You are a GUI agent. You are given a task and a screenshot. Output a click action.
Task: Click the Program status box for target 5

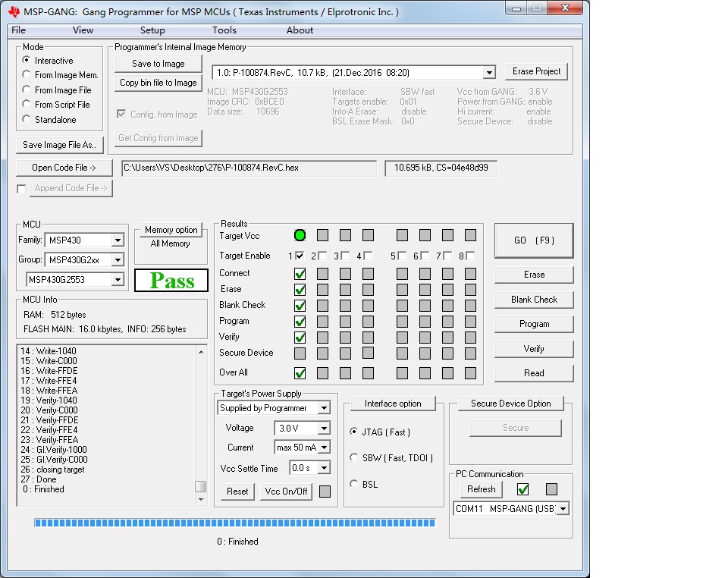(x=402, y=322)
